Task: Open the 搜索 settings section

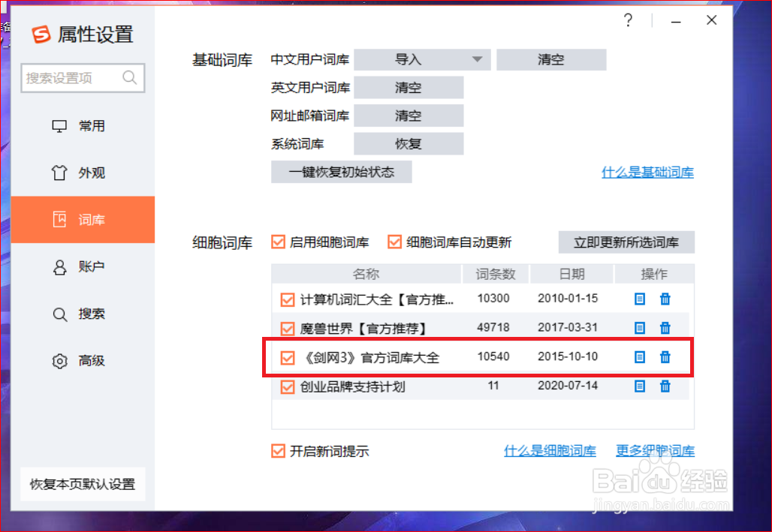Action: point(83,314)
